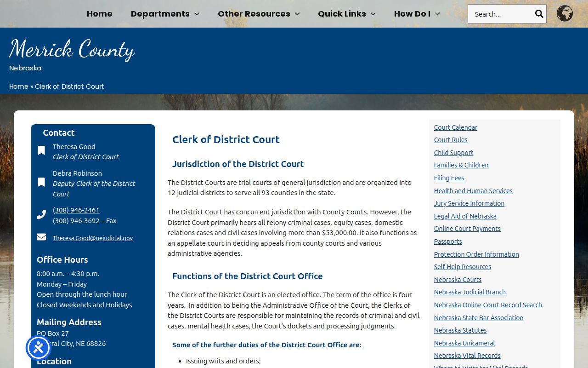The image size is (588, 368).
Task: Open Families & Children link
Action: pos(461,165)
